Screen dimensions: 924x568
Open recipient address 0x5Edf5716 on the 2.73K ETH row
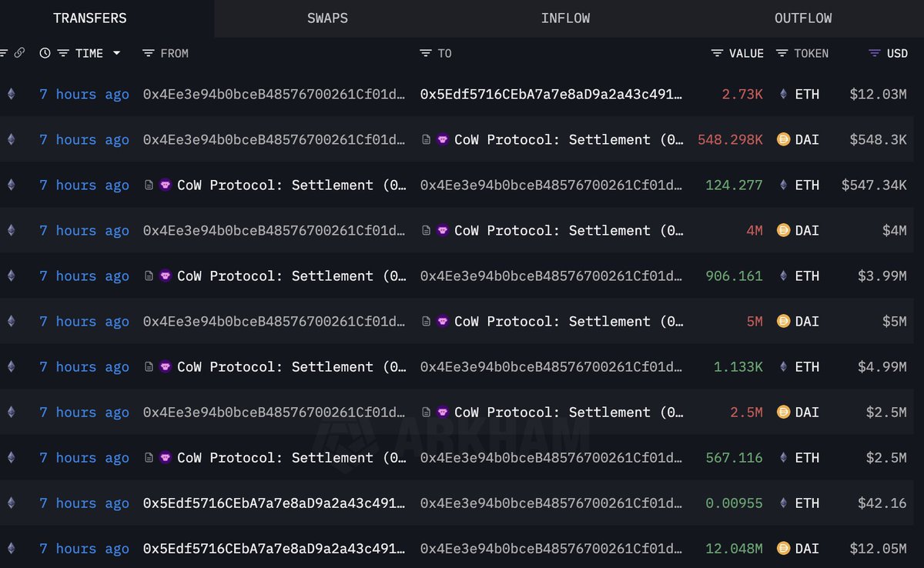(x=551, y=94)
